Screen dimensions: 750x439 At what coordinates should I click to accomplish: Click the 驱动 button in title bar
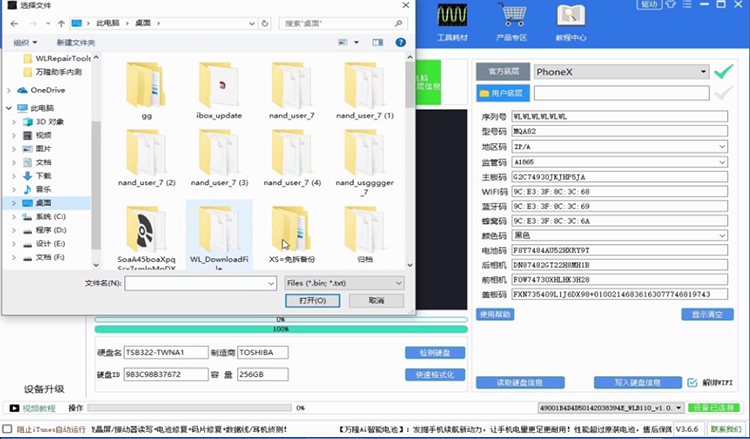649,4
